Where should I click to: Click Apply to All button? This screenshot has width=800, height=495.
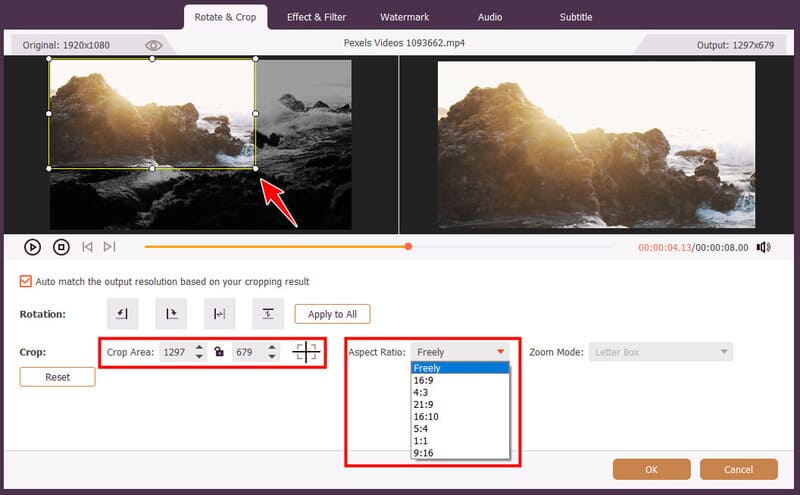click(x=332, y=314)
